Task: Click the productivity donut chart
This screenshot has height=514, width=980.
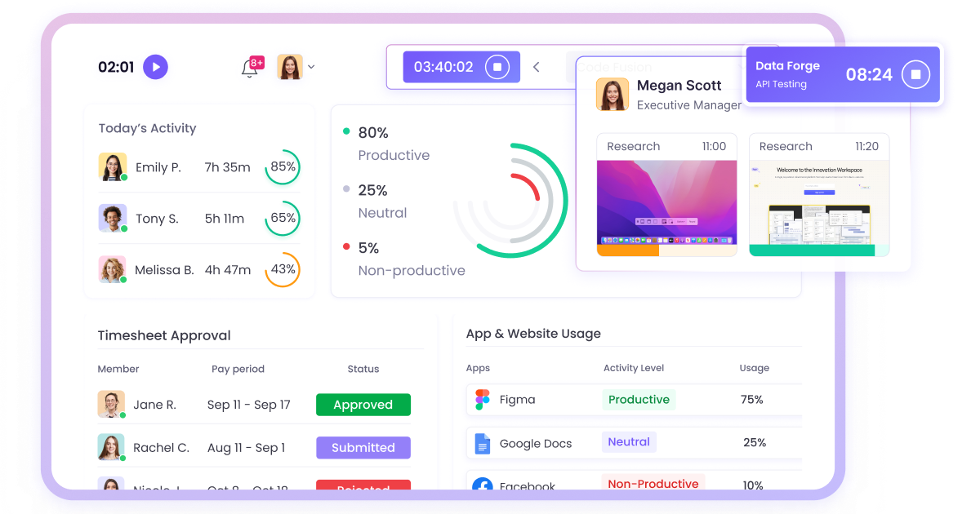Action: pos(511,201)
